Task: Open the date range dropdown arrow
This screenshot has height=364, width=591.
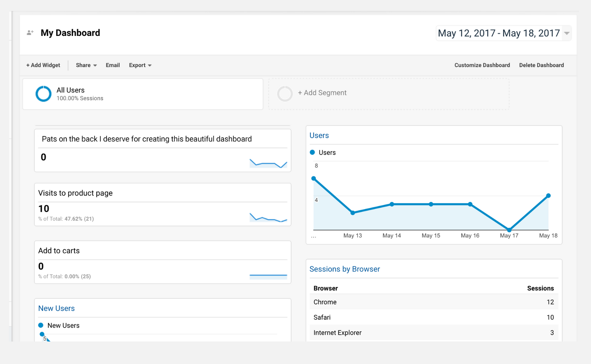Action: 567,33
